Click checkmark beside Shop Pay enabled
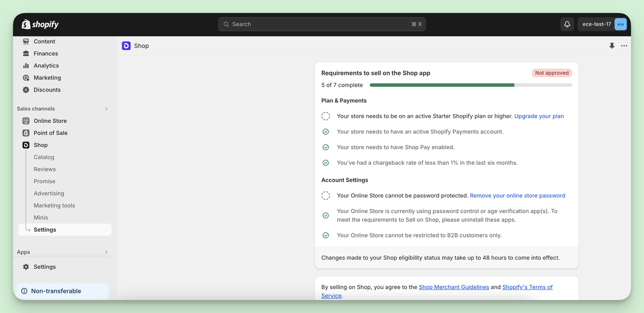644x313 pixels. 326,147
